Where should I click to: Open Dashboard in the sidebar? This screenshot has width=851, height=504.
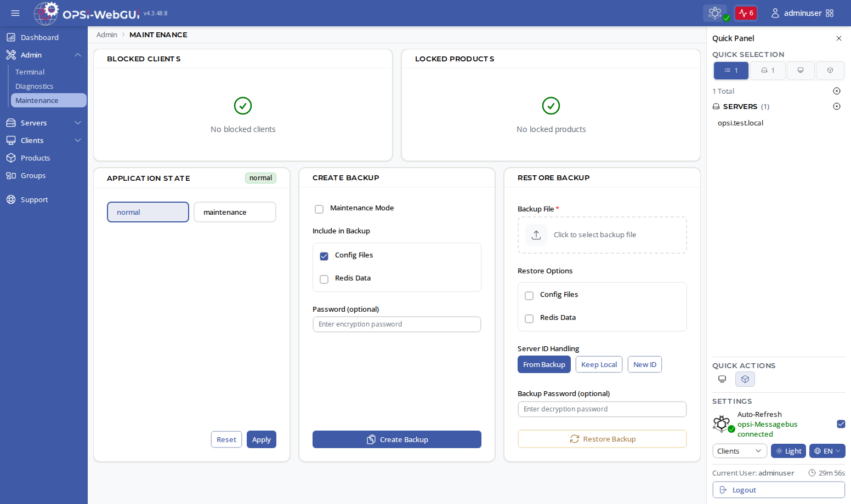click(44, 37)
